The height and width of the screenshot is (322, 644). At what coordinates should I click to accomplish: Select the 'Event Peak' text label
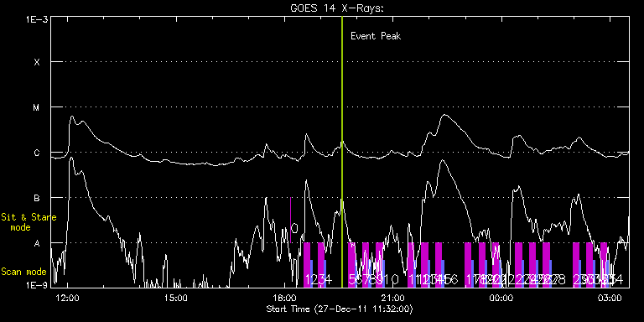tap(376, 36)
